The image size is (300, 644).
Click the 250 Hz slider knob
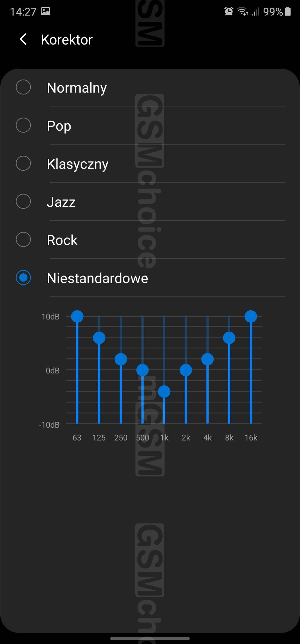point(121,359)
